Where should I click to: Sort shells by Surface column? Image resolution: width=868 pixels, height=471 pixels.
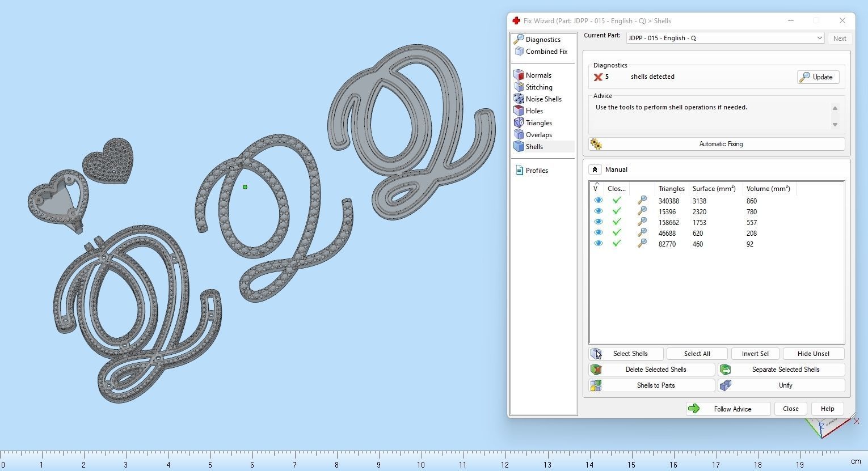pyautogui.click(x=715, y=189)
